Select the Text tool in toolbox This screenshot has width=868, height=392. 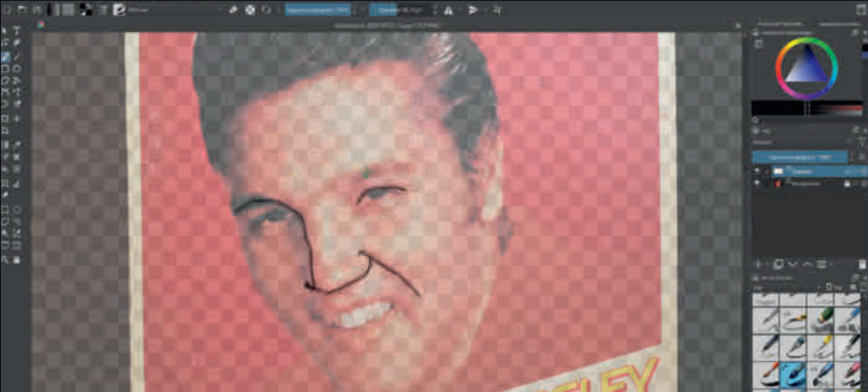coord(18,31)
